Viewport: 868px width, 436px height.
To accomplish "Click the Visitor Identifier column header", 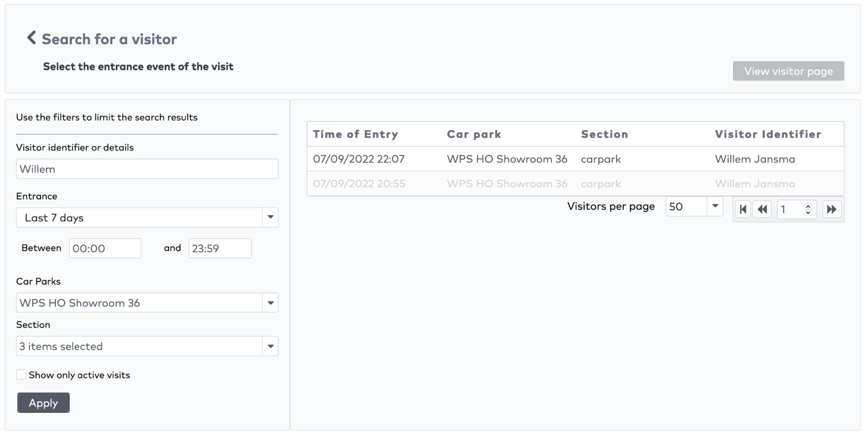I will click(767, 134).
